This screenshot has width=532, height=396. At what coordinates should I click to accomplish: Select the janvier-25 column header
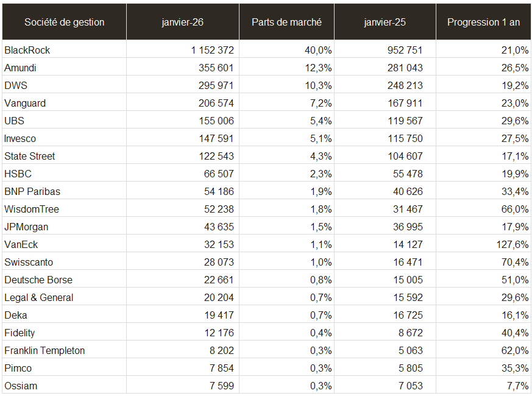point(385,22)
